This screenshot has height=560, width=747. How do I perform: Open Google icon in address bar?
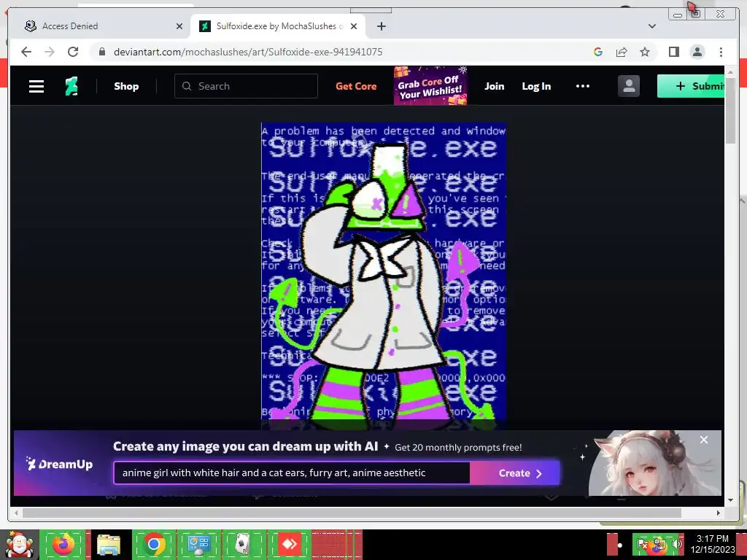(x=598, y=52)
